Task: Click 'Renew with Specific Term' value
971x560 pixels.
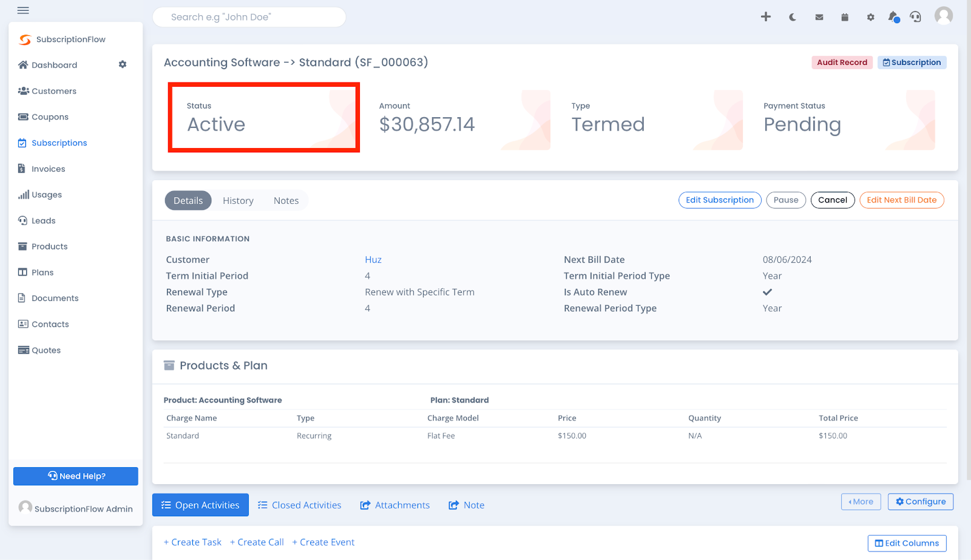Action: pos(419,292)
